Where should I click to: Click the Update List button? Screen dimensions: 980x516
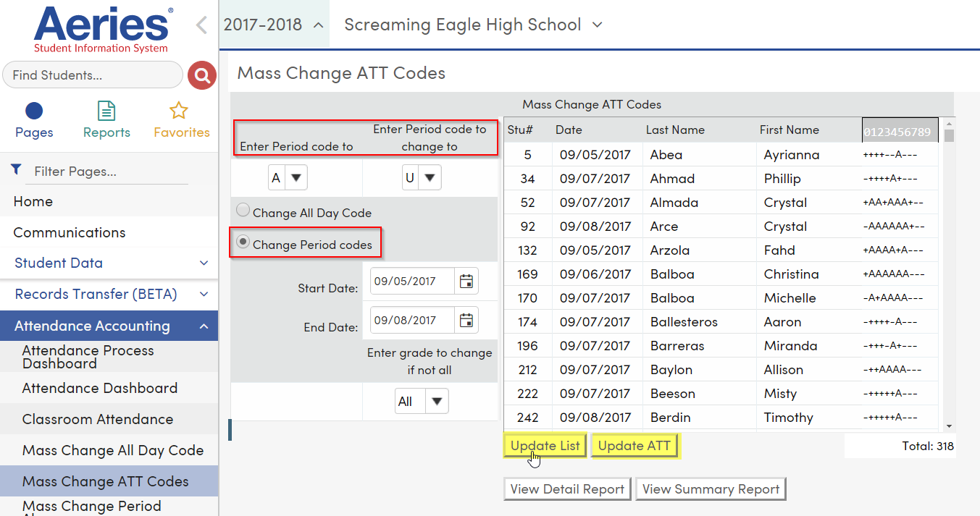545,445
